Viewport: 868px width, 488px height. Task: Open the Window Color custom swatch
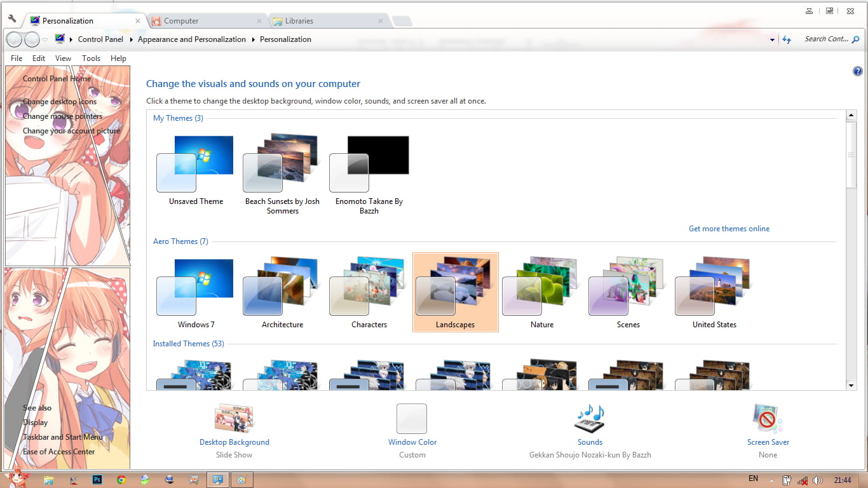click(x=412, y=419)
